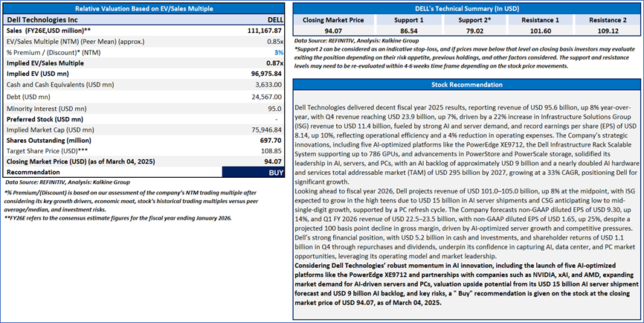644x323 pixels.
Task: Select the Implied EV value 96,975.84
Action: coord(266,74)
